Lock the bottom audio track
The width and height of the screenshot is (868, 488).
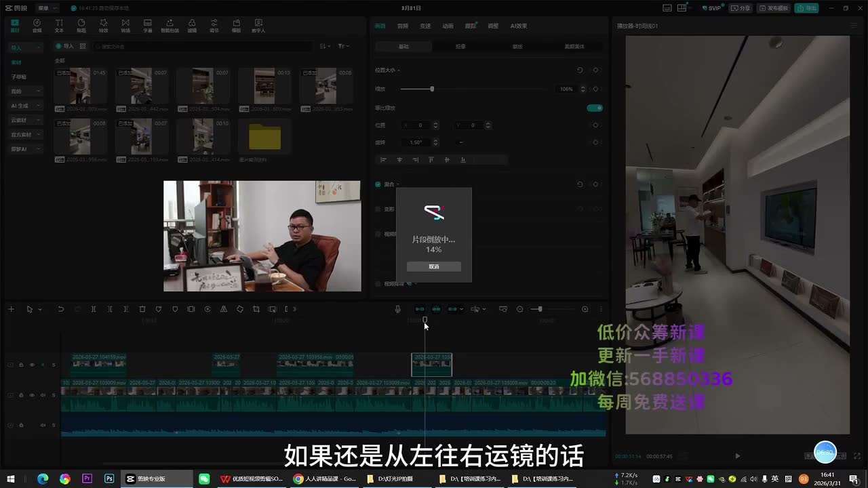point(21,425)
